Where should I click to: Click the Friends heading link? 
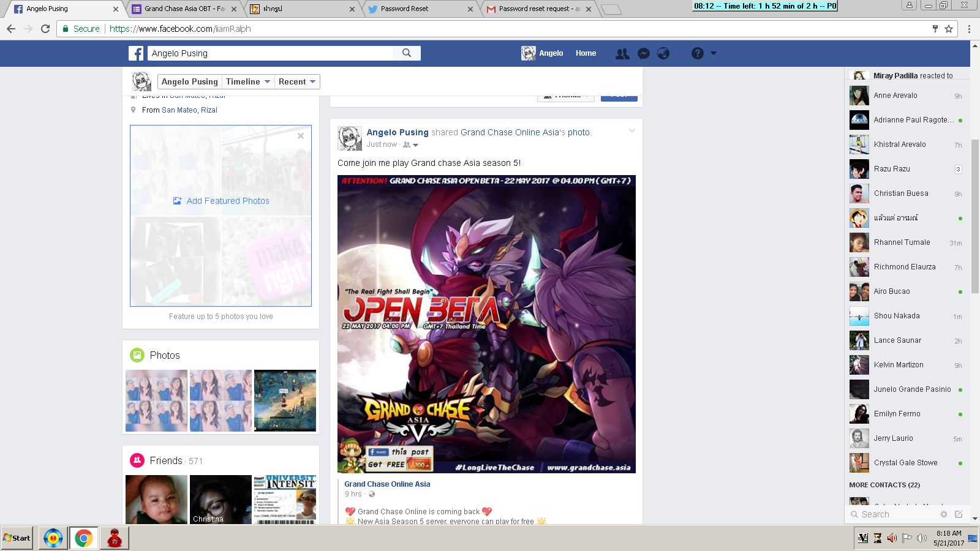coord(166,460)
